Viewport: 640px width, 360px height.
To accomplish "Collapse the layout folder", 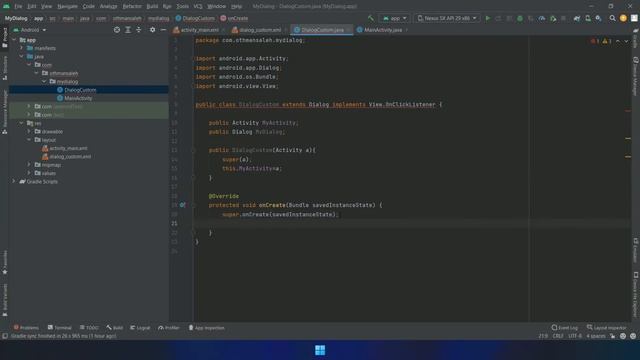I will (x=29, y=140).
